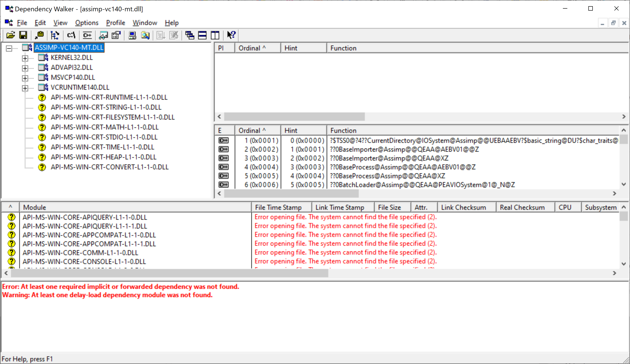Click the tile windows horizontally icon
Image resolution: width=630 pixels, height=364 pixels.
pos(202,35)
